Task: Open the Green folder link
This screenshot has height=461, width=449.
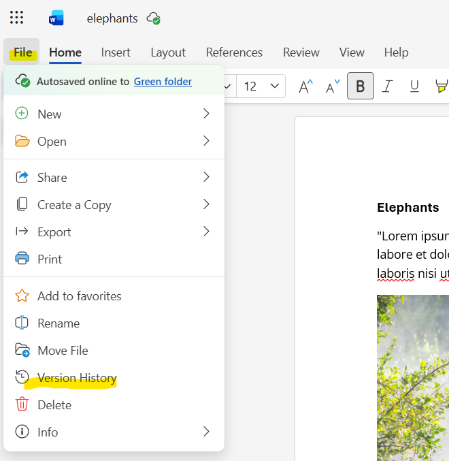Action: coord(163,81)
